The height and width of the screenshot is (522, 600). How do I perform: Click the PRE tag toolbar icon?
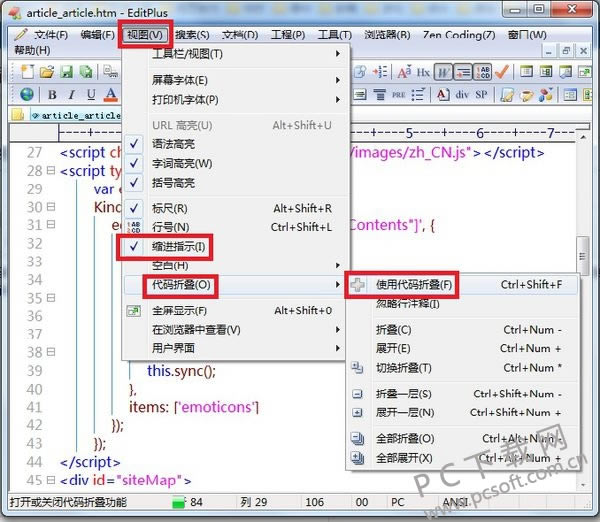tap(398, 95)
